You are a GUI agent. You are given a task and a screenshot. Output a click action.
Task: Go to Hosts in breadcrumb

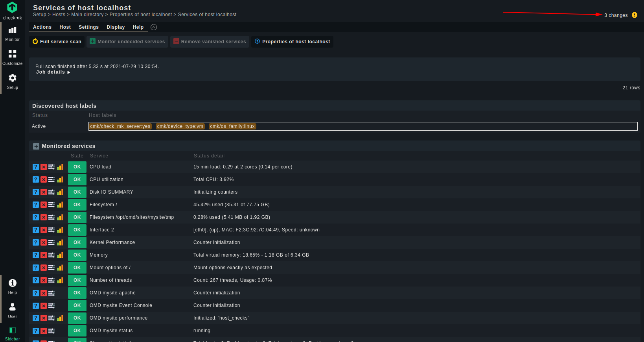point(59,15)
